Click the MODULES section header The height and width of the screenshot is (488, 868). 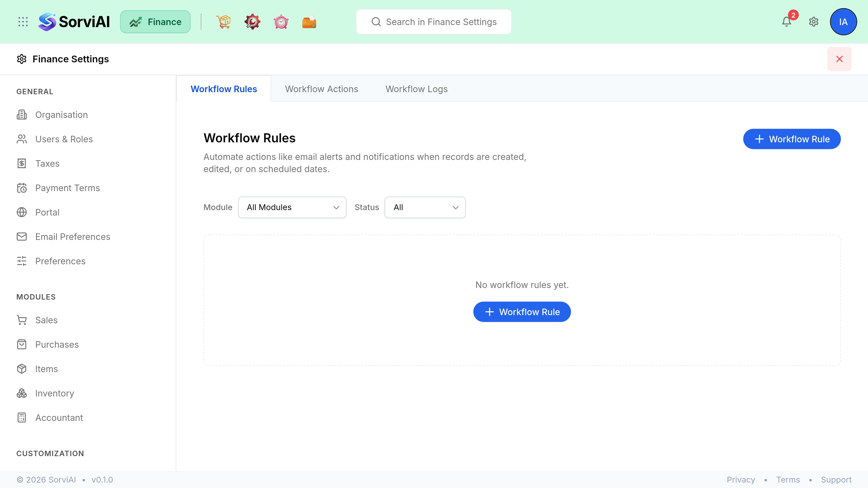36,297
